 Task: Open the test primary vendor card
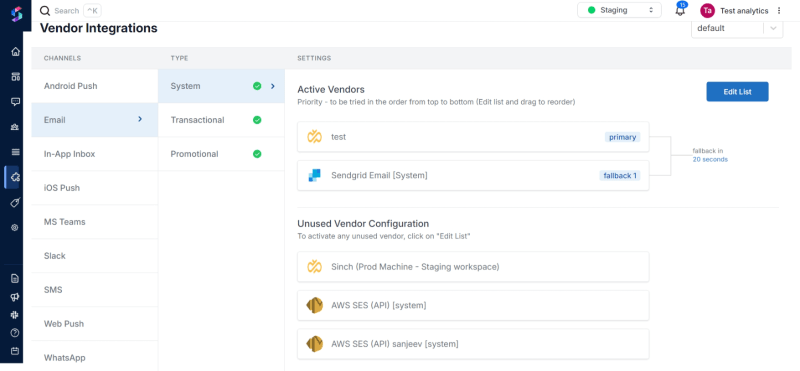tap(473, 137)
